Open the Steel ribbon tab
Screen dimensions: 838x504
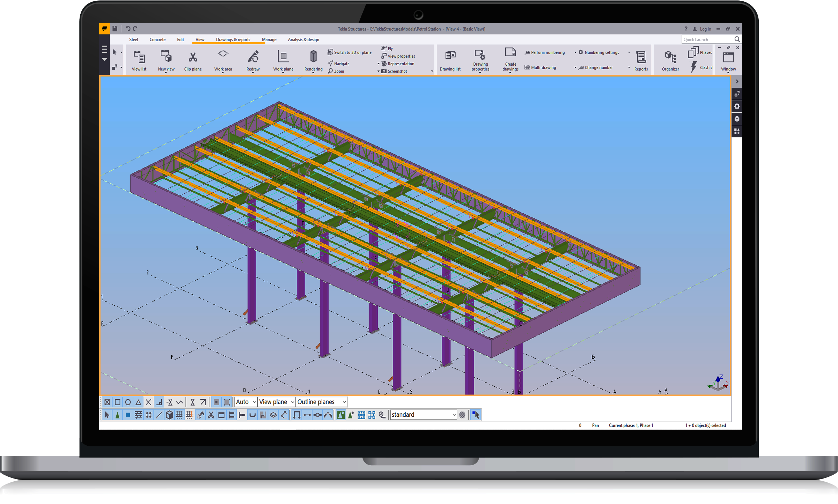(x=133, y=40)
